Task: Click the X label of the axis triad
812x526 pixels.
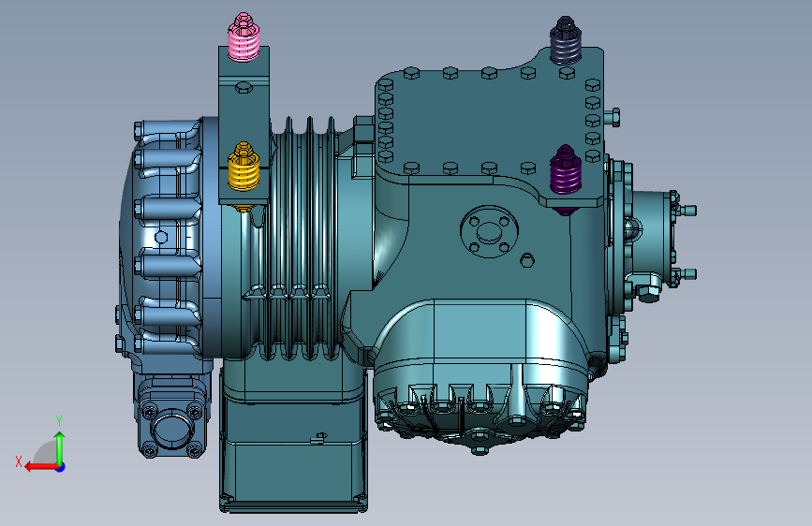Action: click(x=19, y=461)
